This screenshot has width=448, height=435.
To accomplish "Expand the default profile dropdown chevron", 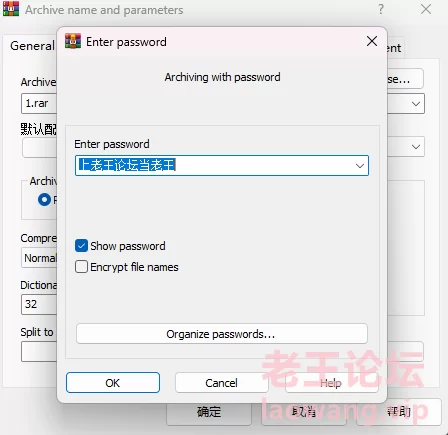I will point(416,147).
